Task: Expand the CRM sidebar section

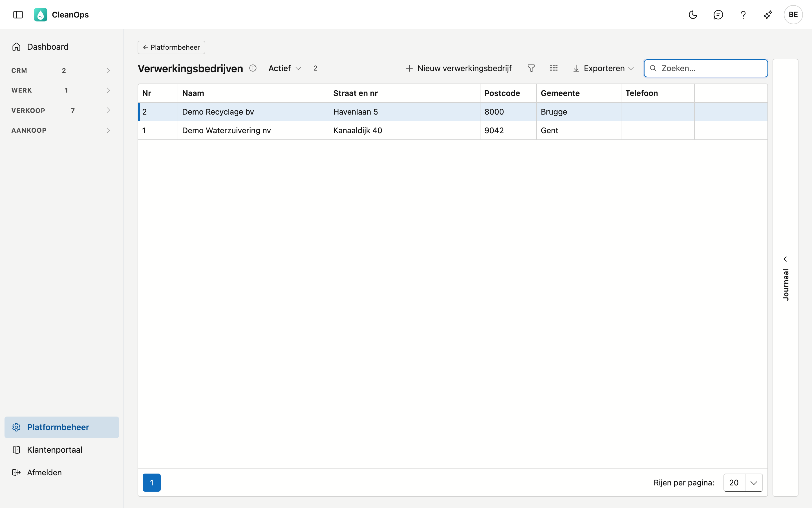Action: 62,70
